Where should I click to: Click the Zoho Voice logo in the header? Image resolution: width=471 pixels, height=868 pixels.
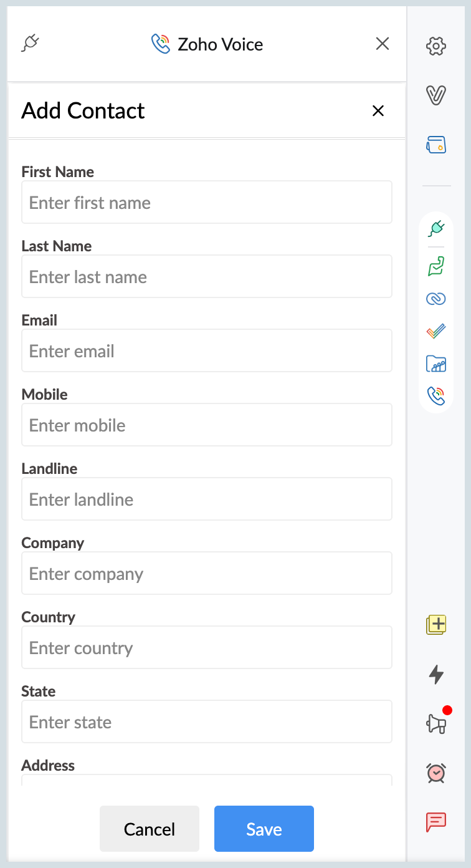tap(161, 44)
